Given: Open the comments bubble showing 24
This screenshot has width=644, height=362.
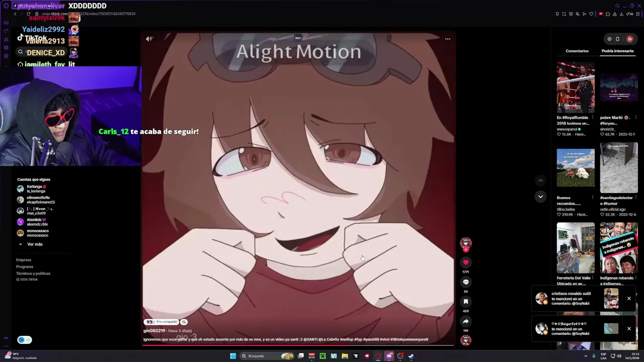Looking at the screenshot, I should 465,282.
